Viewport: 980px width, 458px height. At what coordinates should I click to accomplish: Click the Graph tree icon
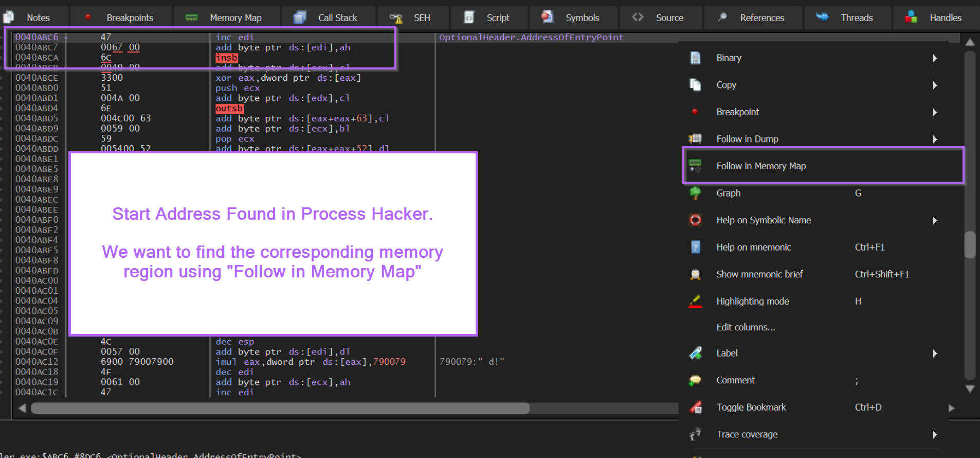(695, 193)
